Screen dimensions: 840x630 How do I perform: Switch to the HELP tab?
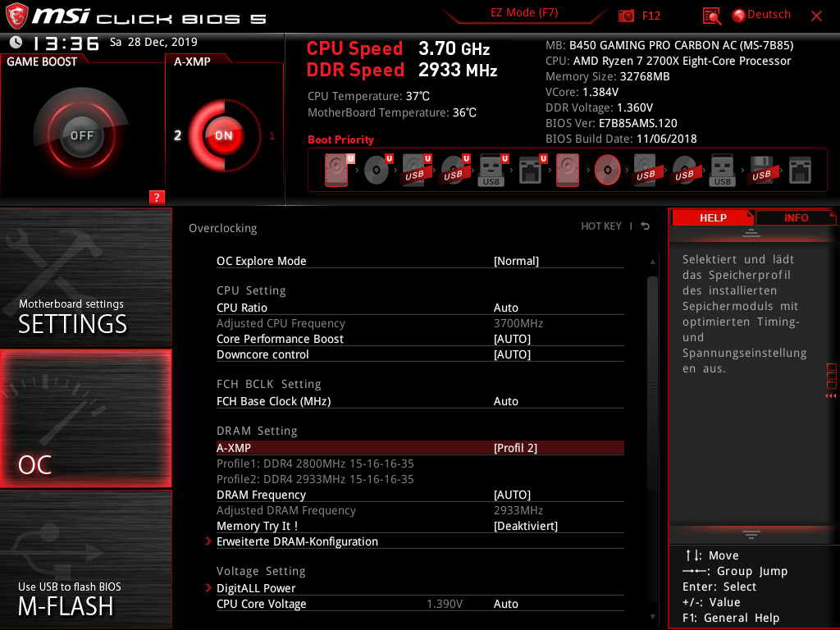coord(713,218)
